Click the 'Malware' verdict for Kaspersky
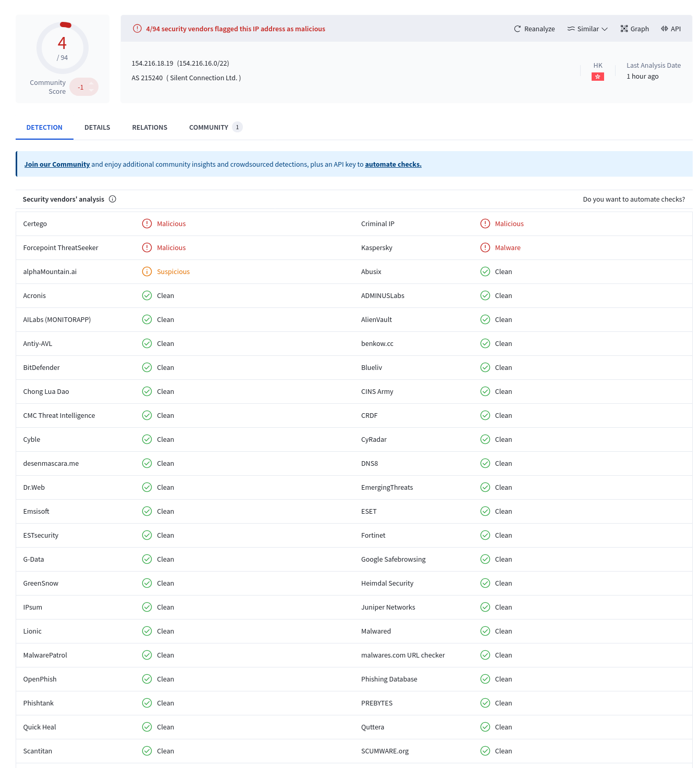Image resolution: width=700 pixels, height=768 pixels. [508, 247]
